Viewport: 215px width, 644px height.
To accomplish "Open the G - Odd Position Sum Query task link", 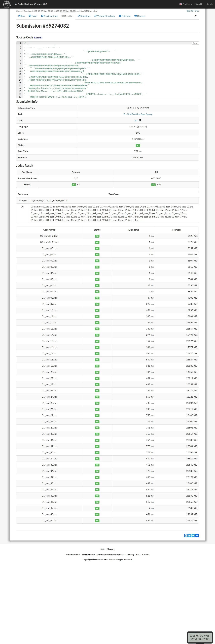I will coord(138,114).
